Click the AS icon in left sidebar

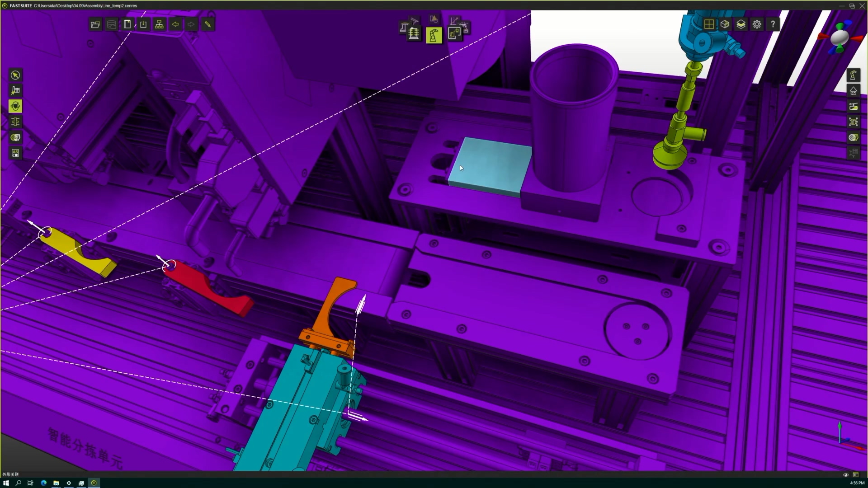15,153
